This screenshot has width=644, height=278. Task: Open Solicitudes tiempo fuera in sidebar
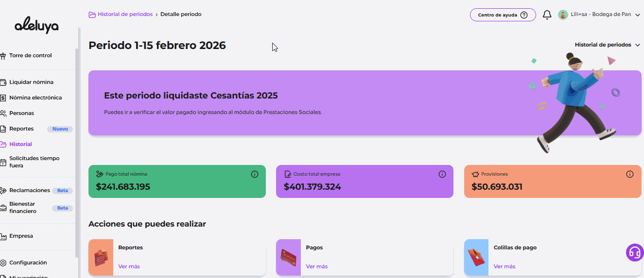coord(34,162)
